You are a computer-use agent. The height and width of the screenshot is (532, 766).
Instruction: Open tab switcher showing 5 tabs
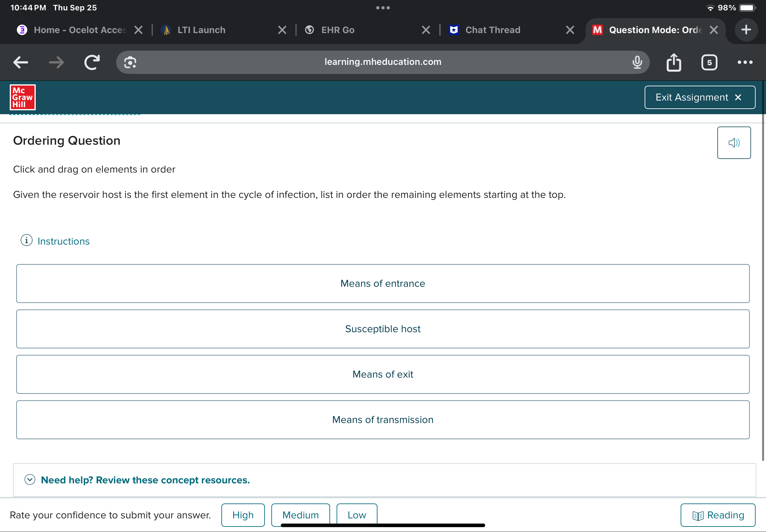click(709, 62)
